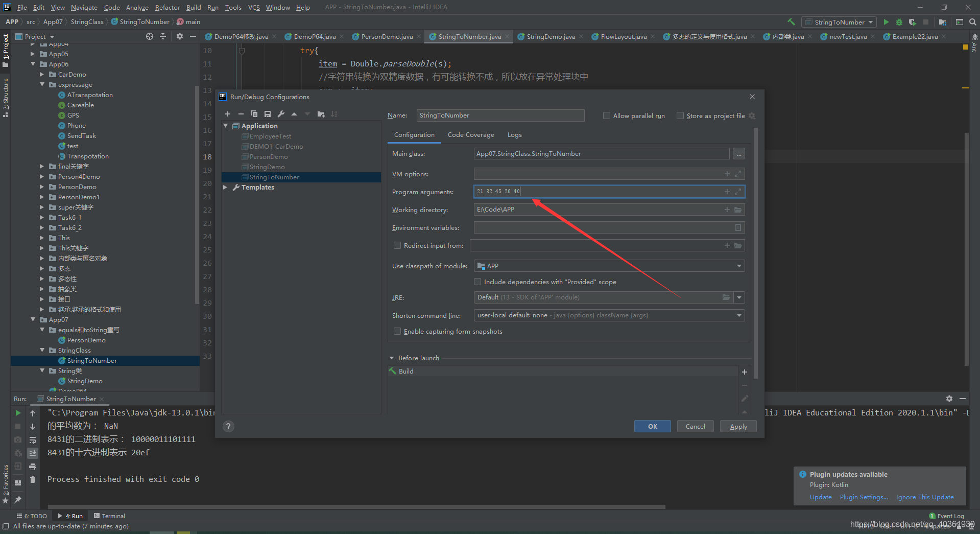Select StringDemo configuration in list

pyautogui.click(x=267, y=167)
